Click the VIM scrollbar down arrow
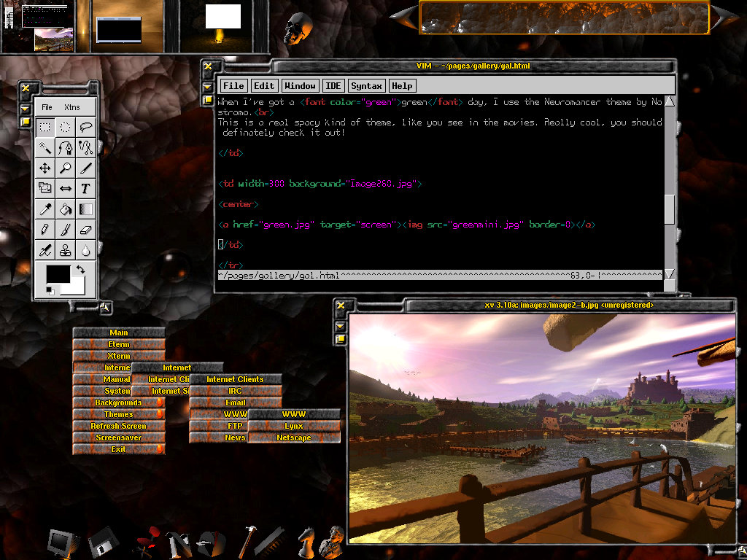Image resolution: width=747 pixels, height=560 pixels. point(670,274)
